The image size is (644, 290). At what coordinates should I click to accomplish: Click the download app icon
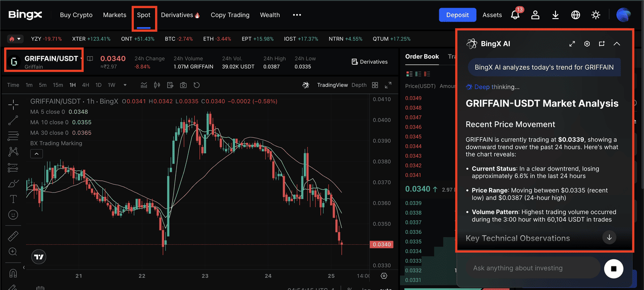point(555,15)
